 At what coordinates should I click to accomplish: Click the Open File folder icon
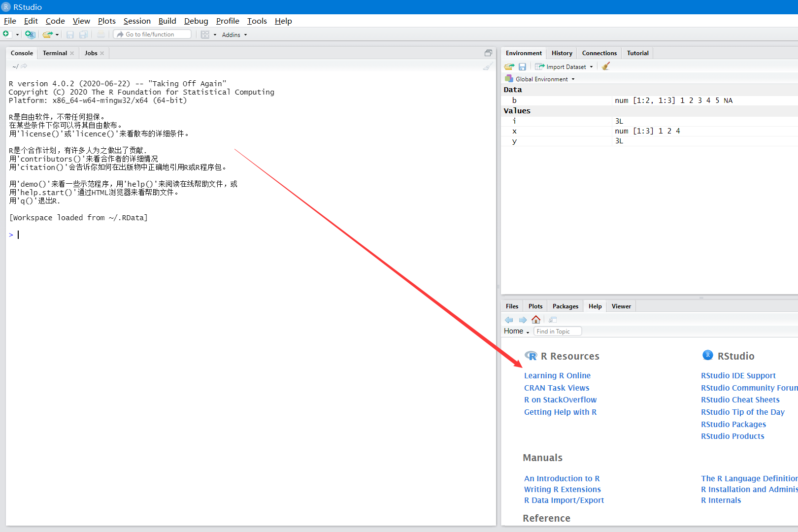pyautogui.click(x=47, y=34)
